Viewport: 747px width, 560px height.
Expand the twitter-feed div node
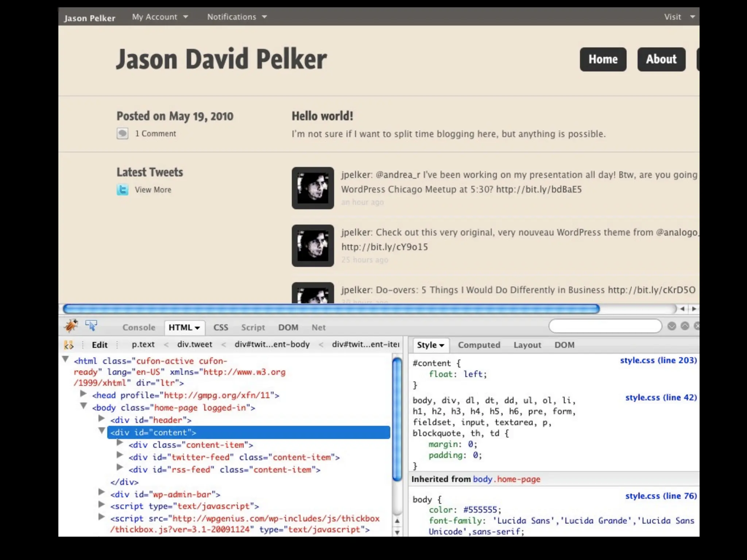coord(120,455)
